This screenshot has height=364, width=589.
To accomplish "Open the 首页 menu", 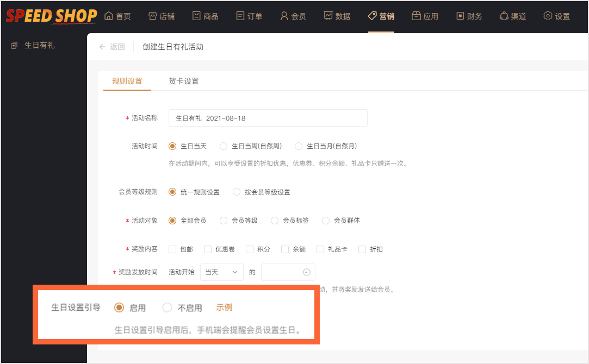I will tap(118, 16).
